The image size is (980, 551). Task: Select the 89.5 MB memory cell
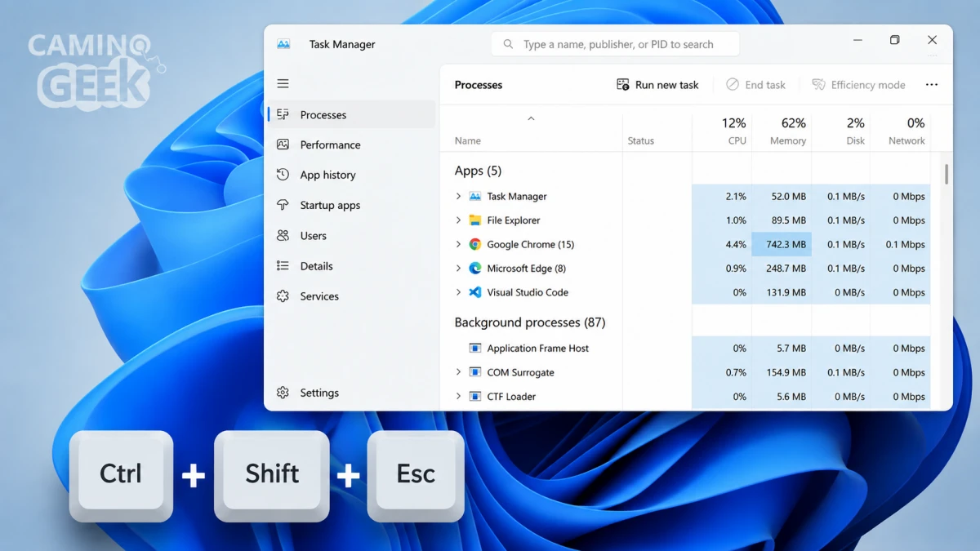[x=782, y=220]
